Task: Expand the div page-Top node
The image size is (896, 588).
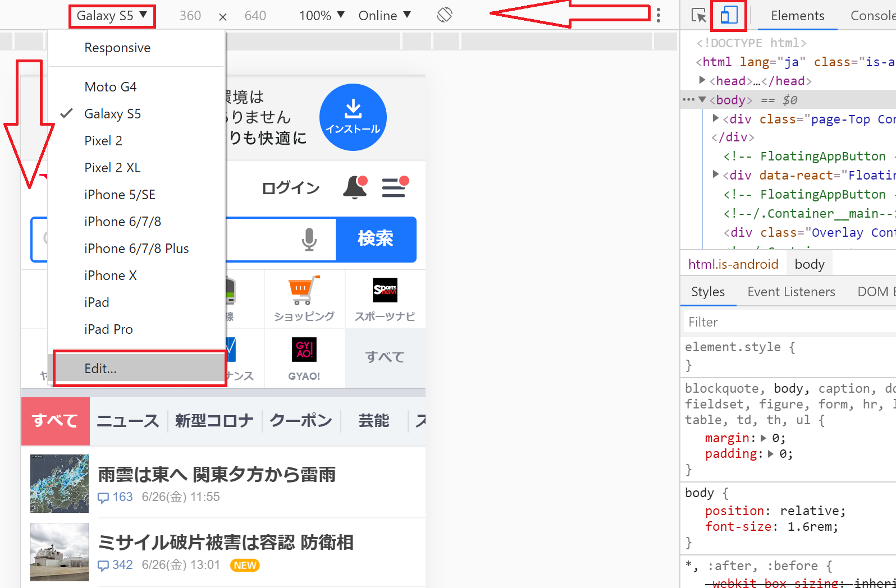Action: coord(716,118)
